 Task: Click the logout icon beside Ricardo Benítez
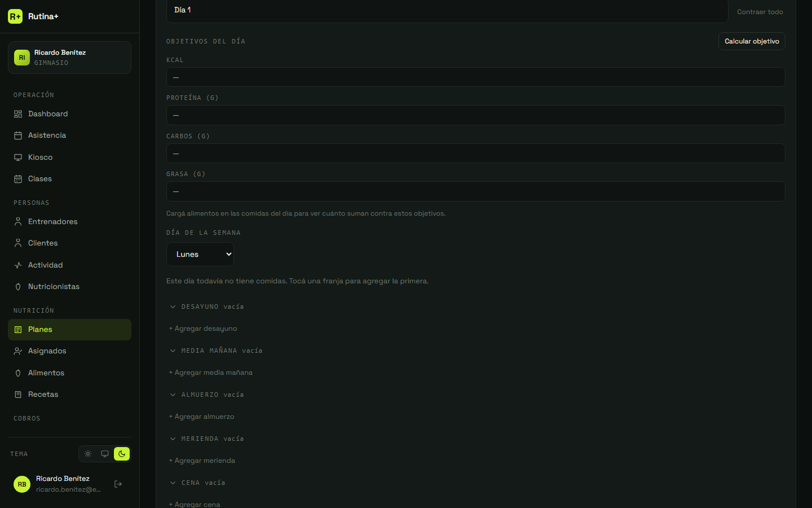[x=118, y=484]
